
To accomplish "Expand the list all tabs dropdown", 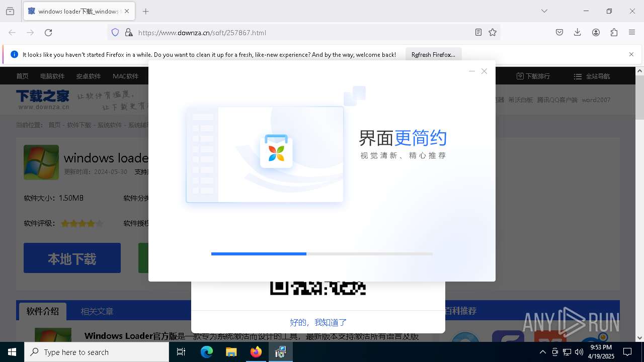I will pos(544,11).
